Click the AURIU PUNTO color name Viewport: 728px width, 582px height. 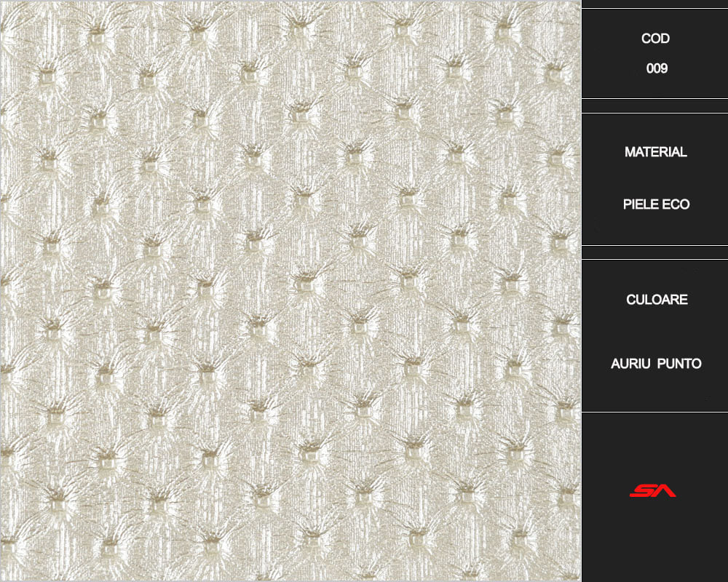[656, 364]
